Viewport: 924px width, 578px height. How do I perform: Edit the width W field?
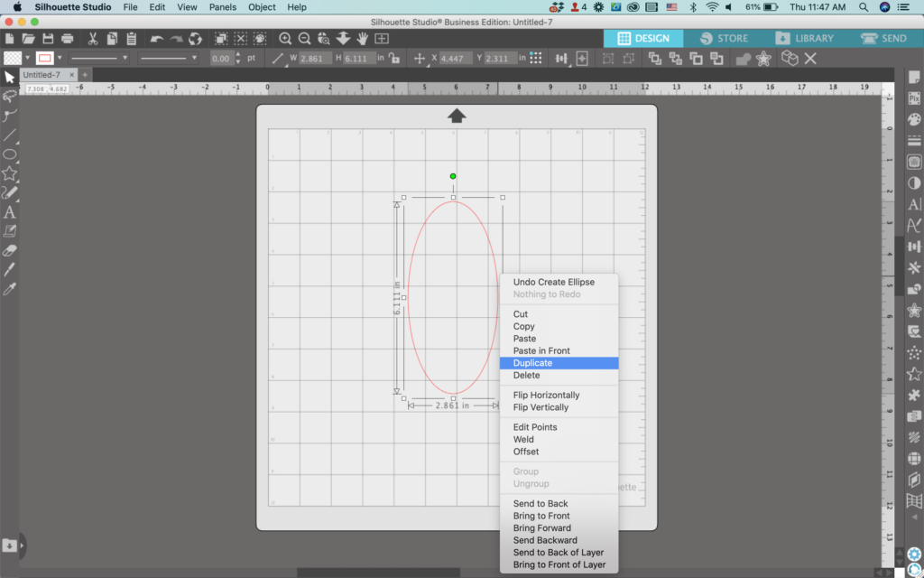(315, 59)
